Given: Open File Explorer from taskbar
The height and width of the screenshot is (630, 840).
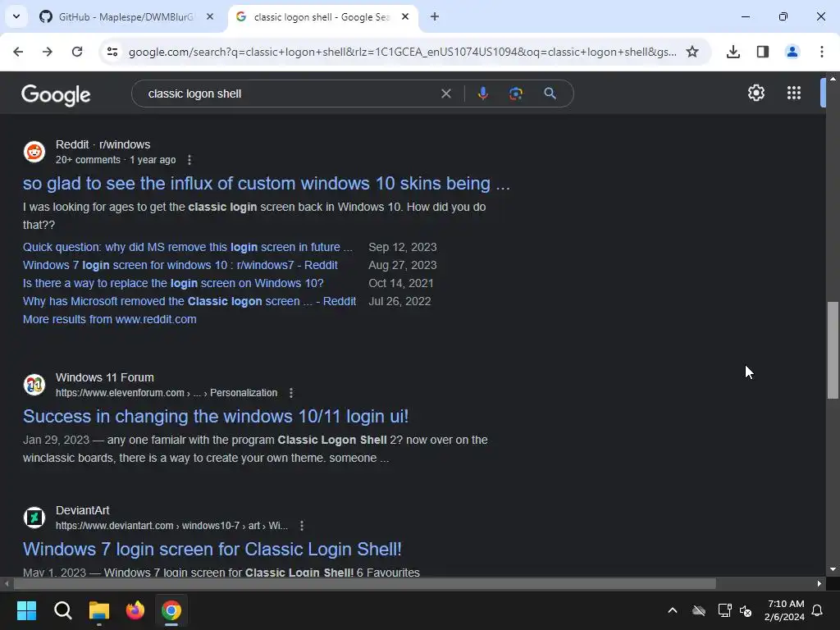Looking at the screenshot, I should [x=99, y=610].
